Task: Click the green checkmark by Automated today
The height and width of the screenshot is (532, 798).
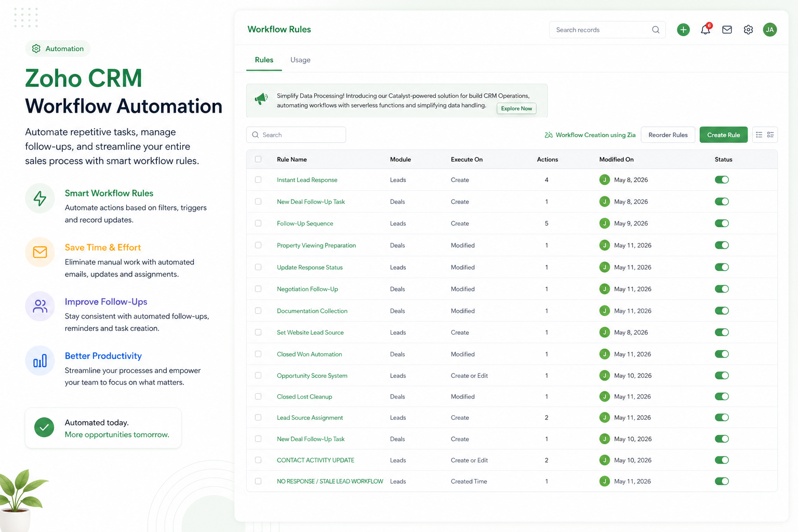Action: click(x=44, y=428)
